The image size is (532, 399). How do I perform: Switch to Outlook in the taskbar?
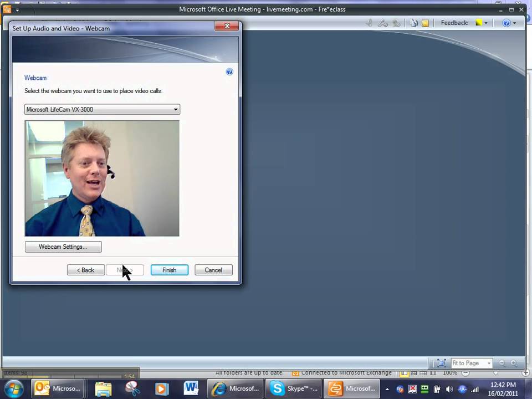click(57, 389)
